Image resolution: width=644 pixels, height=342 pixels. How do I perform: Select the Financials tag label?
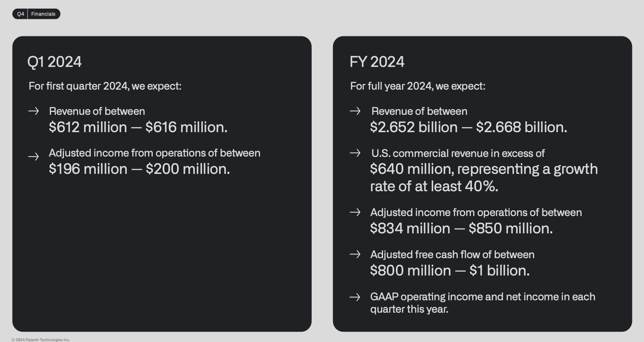43,14
